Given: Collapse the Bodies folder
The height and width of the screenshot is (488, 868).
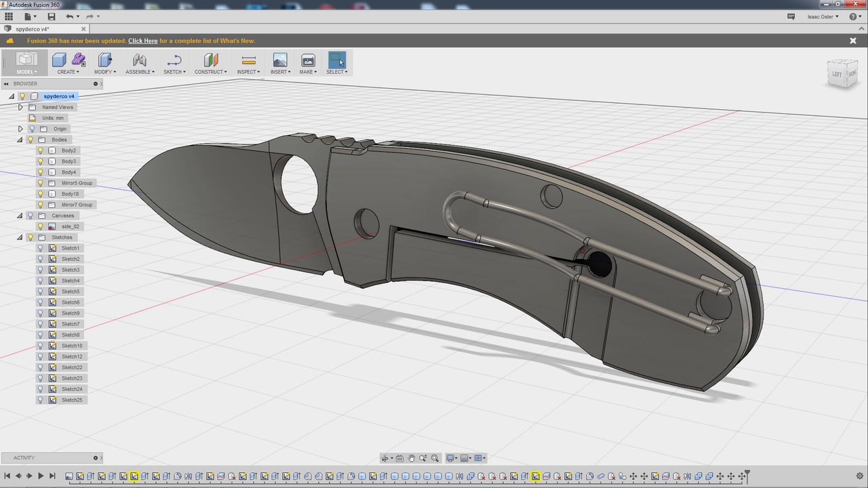Looking at the screenshot, I should [20, 140].
